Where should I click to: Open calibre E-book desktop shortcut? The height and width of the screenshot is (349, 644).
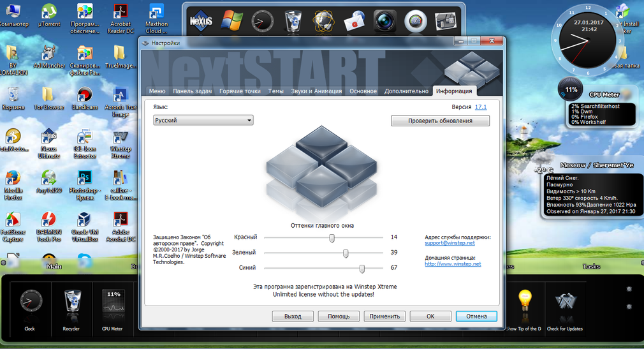click(121, 186)
